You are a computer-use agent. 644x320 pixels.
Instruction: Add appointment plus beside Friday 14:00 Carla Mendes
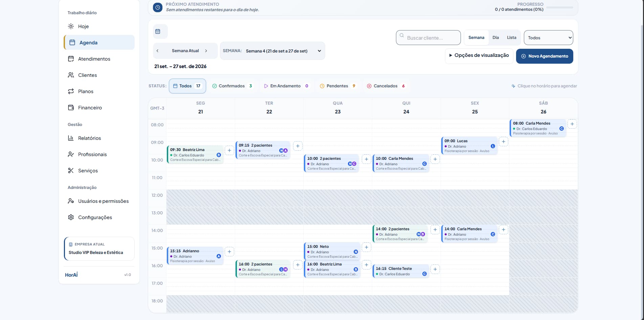coord(503,230)
